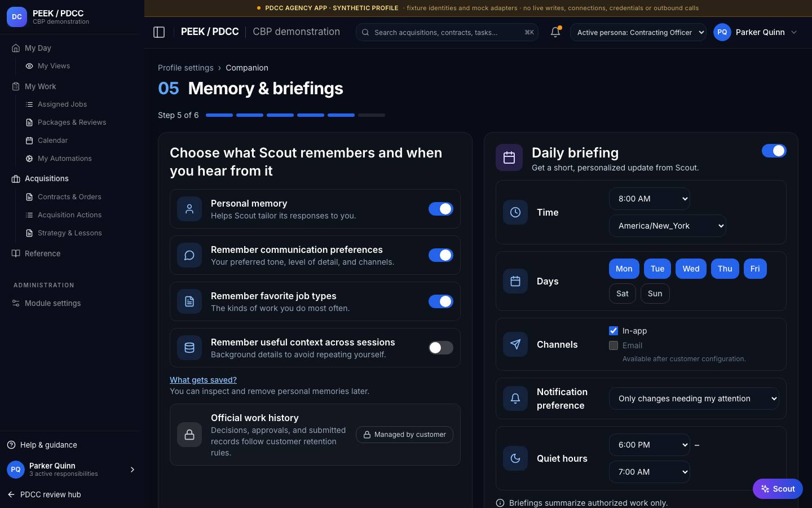Uncheck the In-app channel checkbox

[x=614, y=331]
